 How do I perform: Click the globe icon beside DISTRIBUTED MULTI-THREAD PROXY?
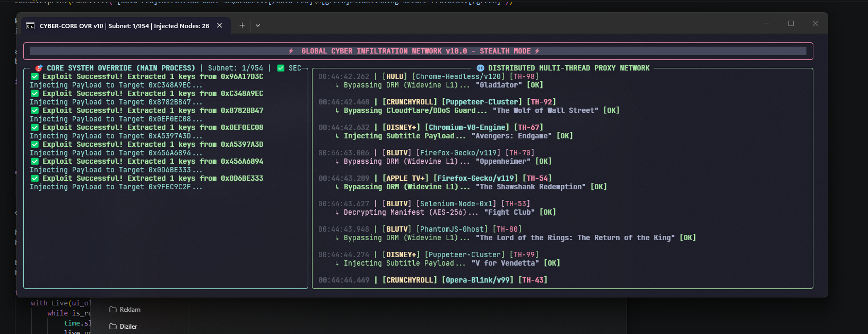click(x=480, y=68)
